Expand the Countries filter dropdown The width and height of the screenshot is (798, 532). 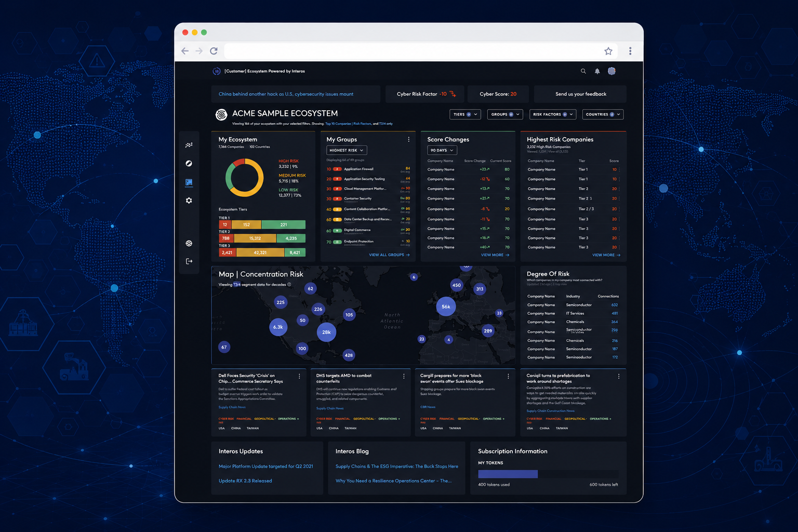[x=603, y=114]
